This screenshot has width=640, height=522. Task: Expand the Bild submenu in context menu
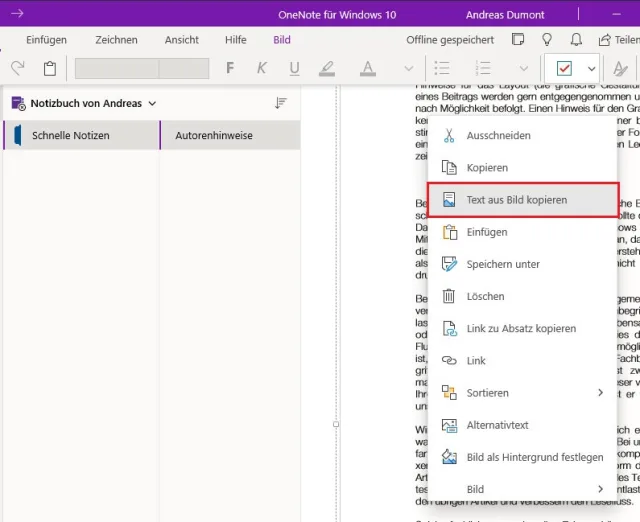(x=600, y=489)
